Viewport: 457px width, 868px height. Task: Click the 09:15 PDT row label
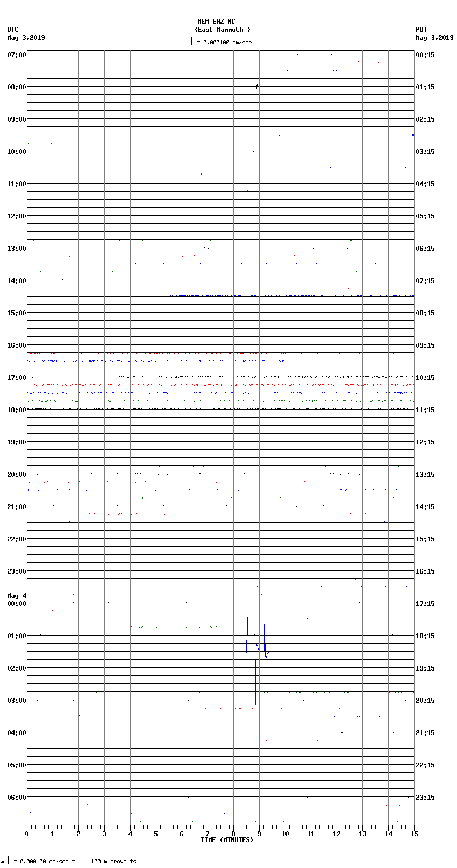425,345
